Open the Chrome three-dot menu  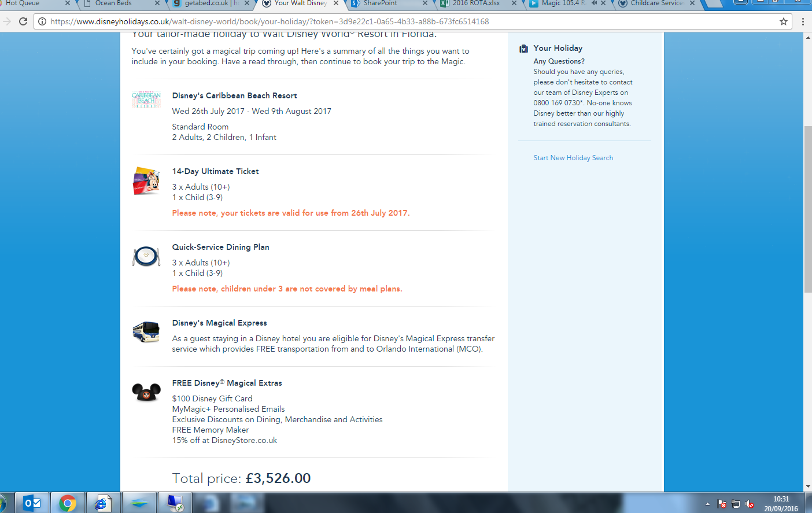click(x=803, y=21)
